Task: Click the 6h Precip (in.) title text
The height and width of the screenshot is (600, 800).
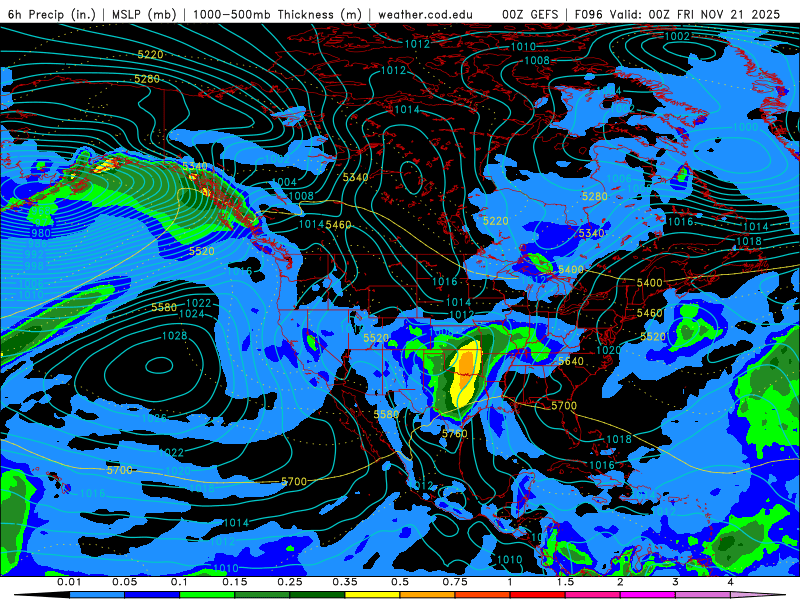Action: point(51,14)
